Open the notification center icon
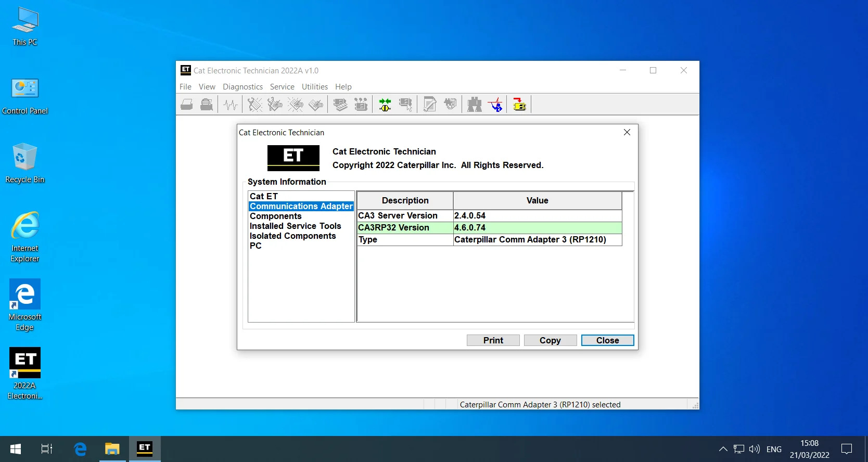868x462 pixels. [x=847, y=449]
